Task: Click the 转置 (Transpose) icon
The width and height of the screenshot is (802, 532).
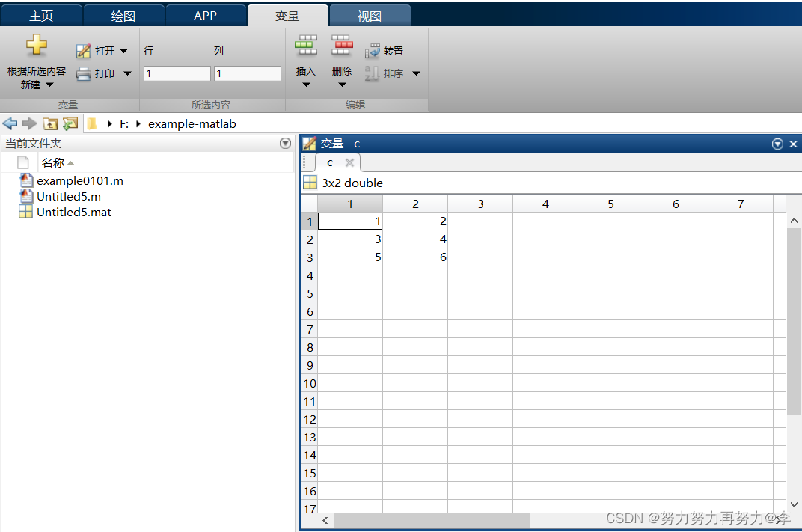Action: coord(374,51)
